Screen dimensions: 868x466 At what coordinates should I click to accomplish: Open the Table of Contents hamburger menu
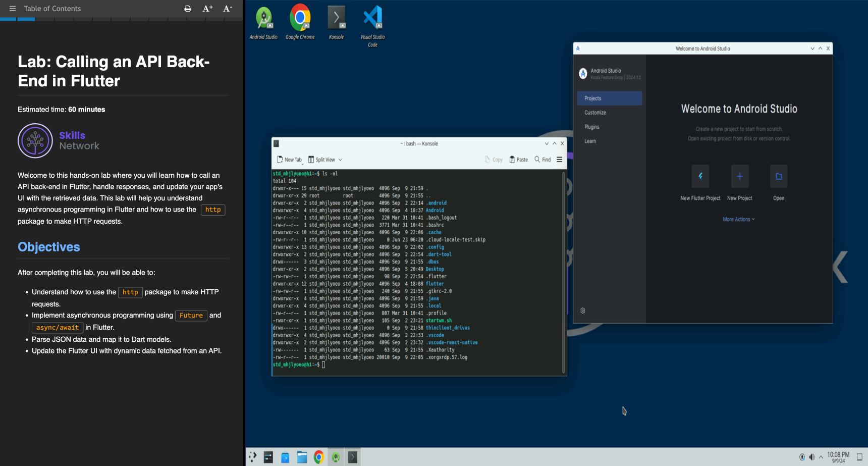pos(13,9)
